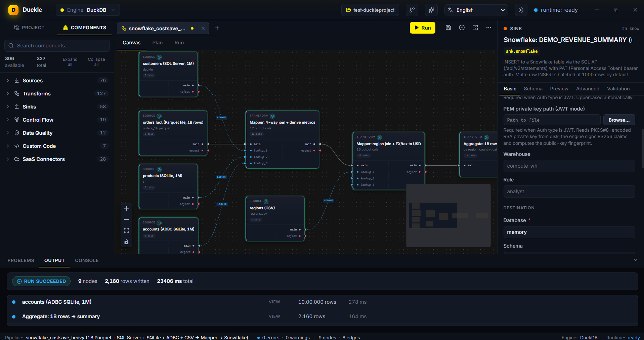The width and height of the screenshot is (644, 340).
Task: Click the Search components input field
Action: coord(57,46)
